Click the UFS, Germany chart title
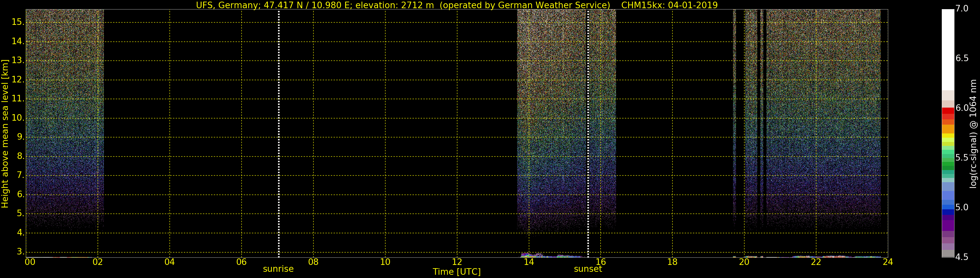This screenshot has height=278, width=980. [x=457, y=5]
